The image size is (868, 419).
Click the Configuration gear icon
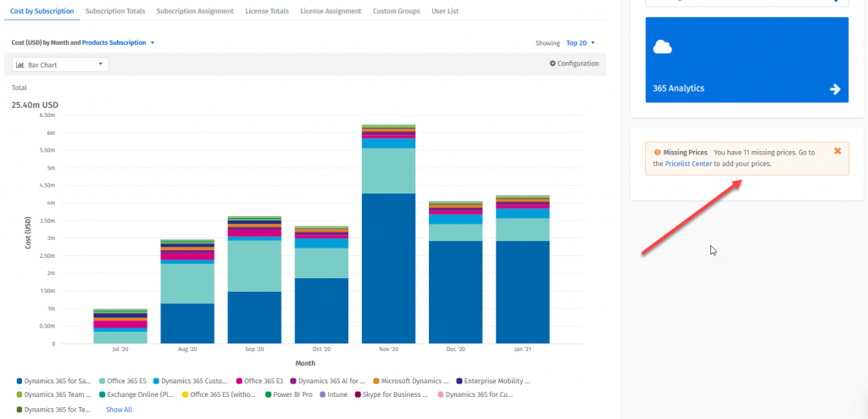point(553,64)
